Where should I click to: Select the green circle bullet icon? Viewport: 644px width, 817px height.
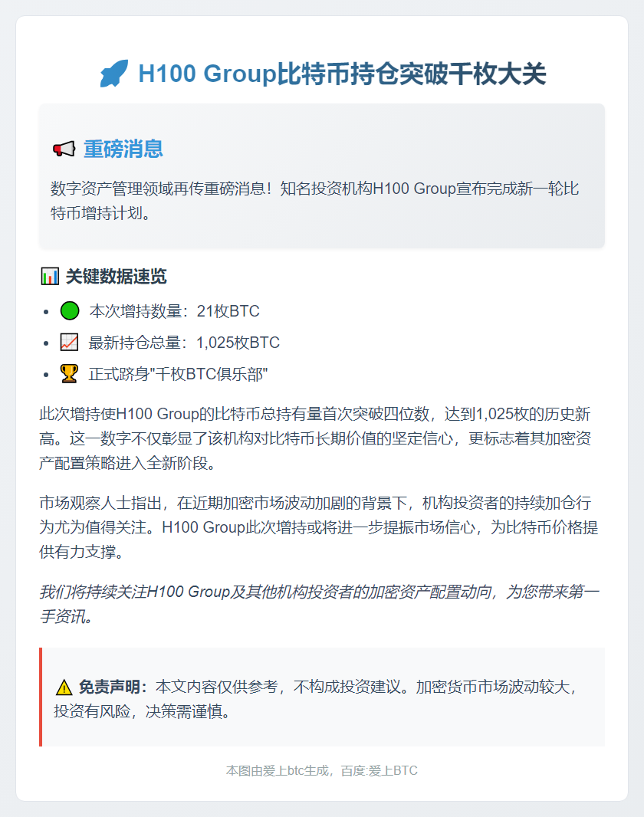tap(70, 311)
